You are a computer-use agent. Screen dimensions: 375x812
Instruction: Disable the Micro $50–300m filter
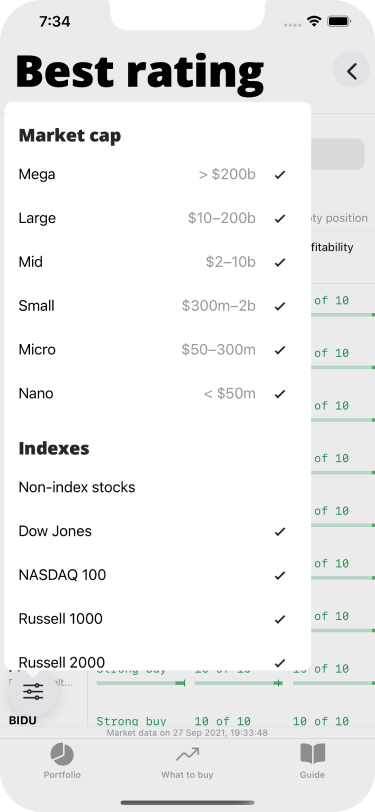point(160,350)
